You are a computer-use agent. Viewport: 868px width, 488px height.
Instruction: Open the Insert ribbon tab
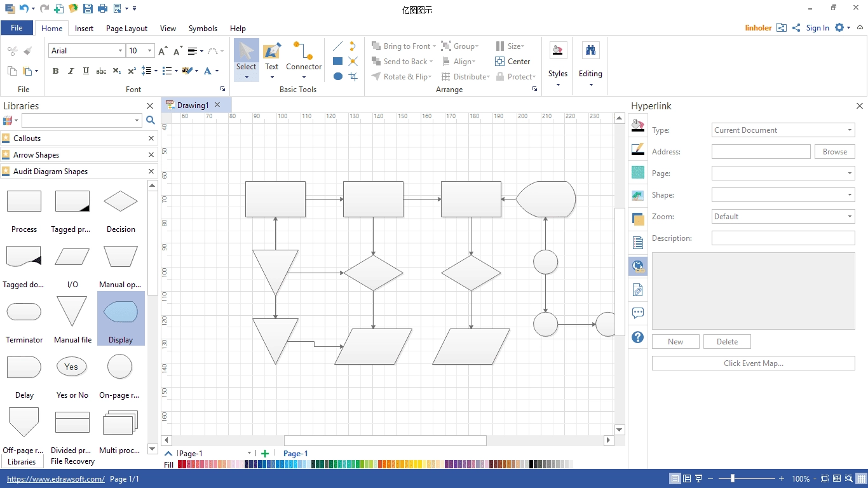84,28
